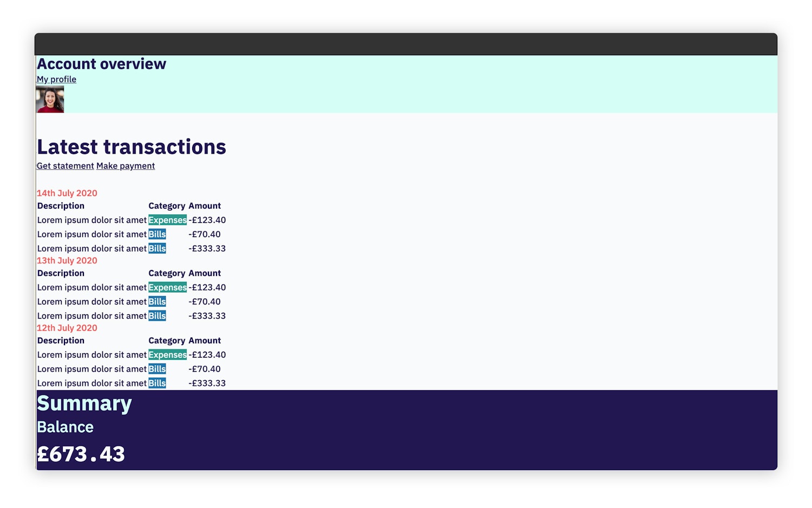Screen dimensions: 812x508
Task: Select the Expenses tag under 12th July
Action: coord(167,354)
